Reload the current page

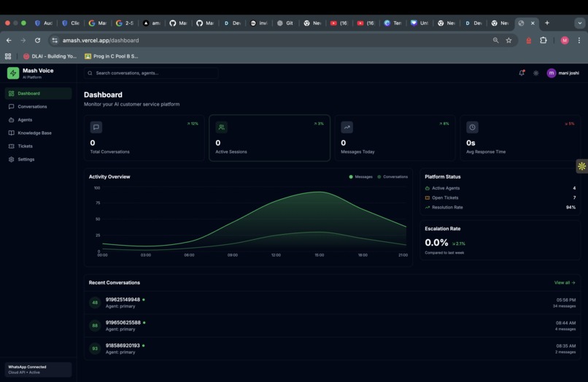coord(37,40)
